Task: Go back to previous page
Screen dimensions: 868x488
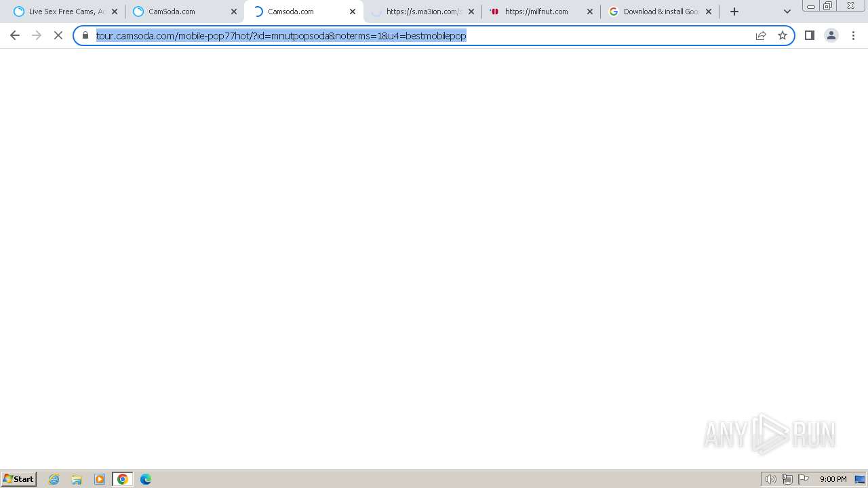Action: pyautogui.click(x=15, y=35)
